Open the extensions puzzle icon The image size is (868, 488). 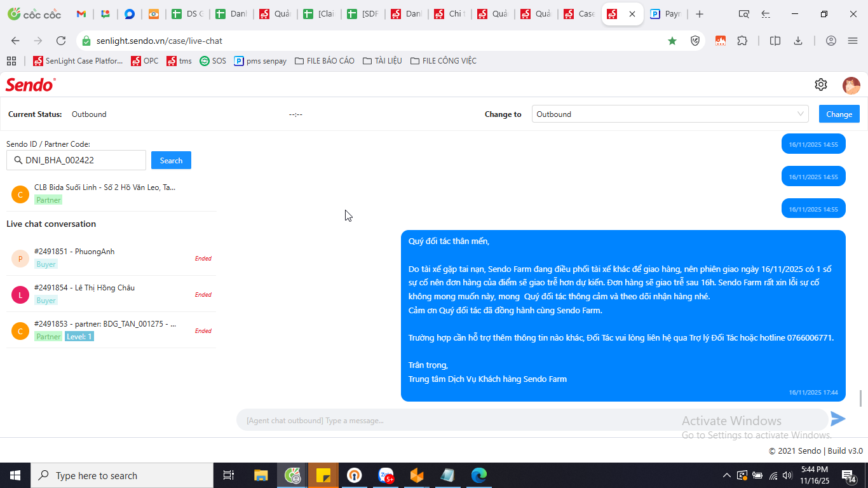coord(742,41)
